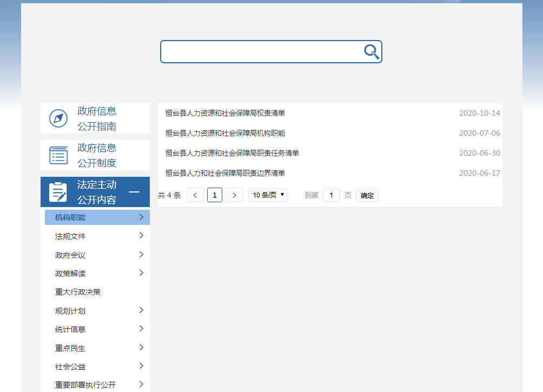The image size is (543, 392).
Task: Go to next page arrow
Action: pyautogui.click(x=234, y=195)
